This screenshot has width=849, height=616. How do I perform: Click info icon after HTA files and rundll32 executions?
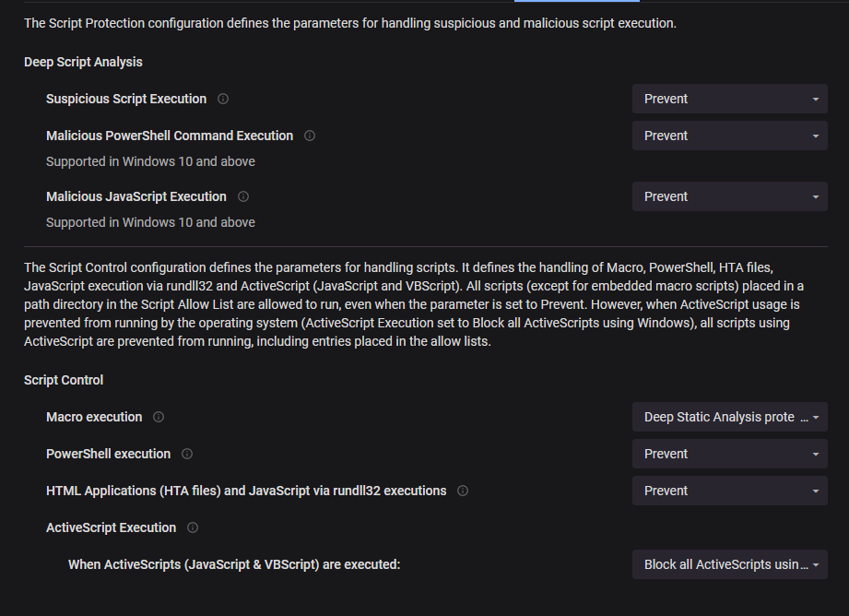463,491
